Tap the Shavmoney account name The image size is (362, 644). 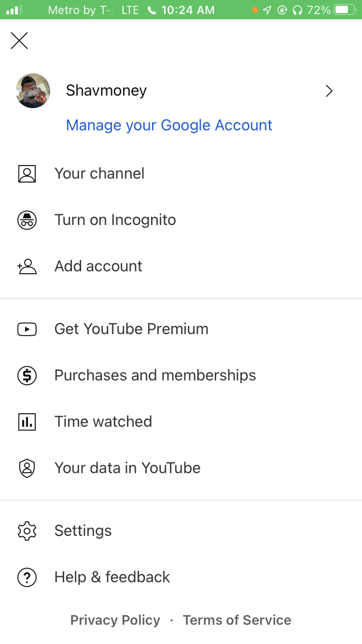pos(107,91)
